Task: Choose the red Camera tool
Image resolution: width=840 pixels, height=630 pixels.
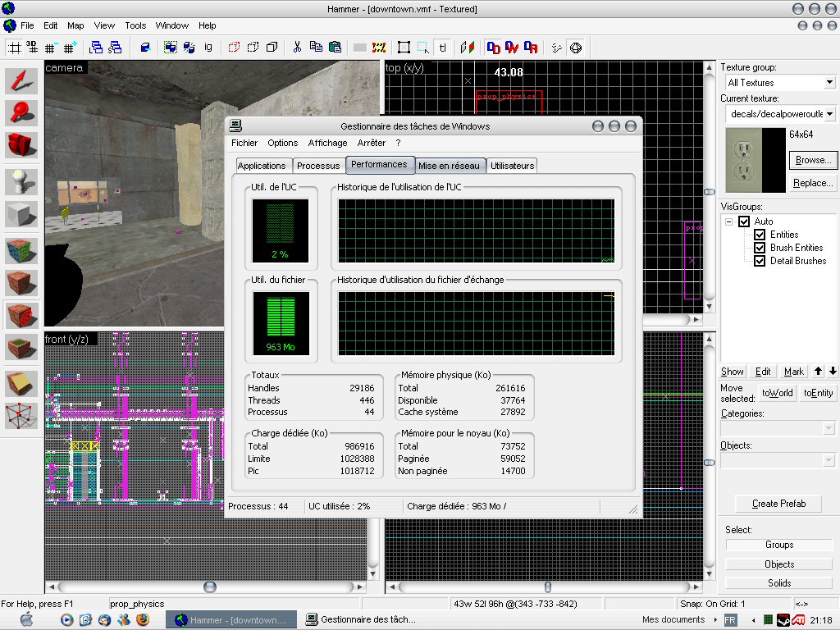Action: click(x=21, y=144)
